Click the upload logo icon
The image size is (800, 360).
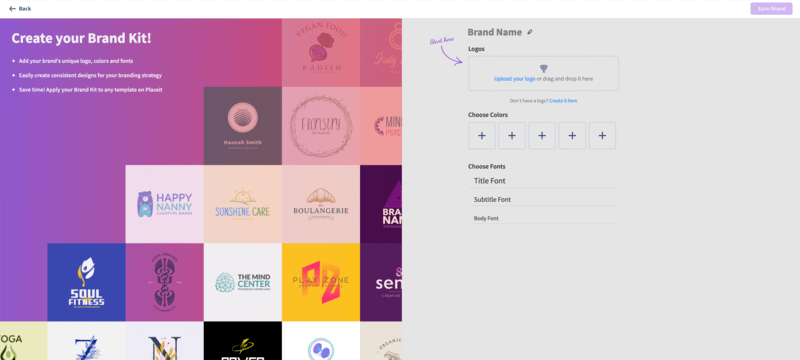click(x=543, y=68)
